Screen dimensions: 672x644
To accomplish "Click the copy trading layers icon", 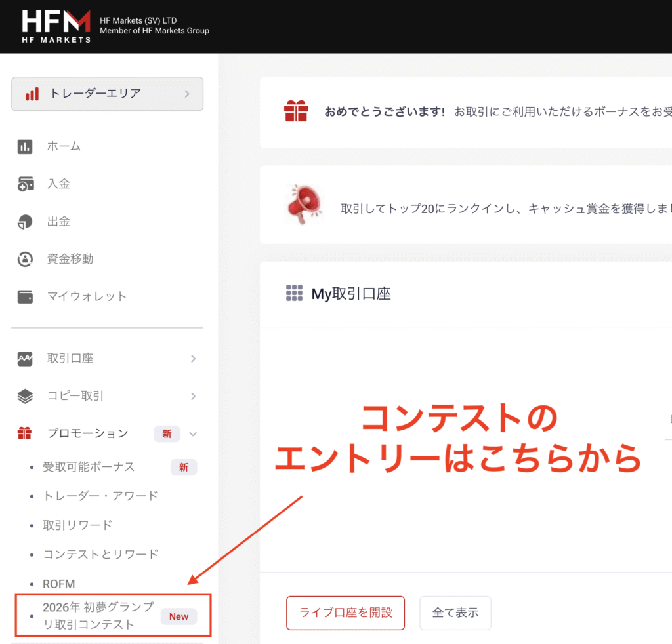I will (x=25, y=396).
